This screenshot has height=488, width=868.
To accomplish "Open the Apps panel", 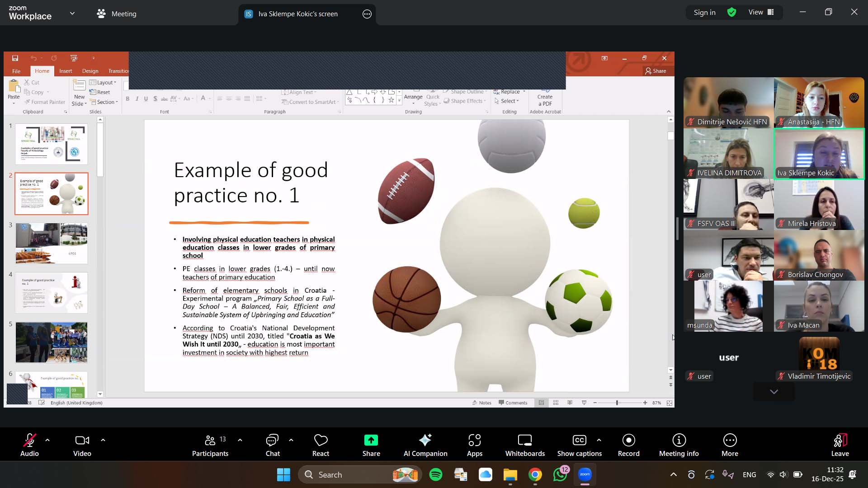I will (x=474, y=445).
